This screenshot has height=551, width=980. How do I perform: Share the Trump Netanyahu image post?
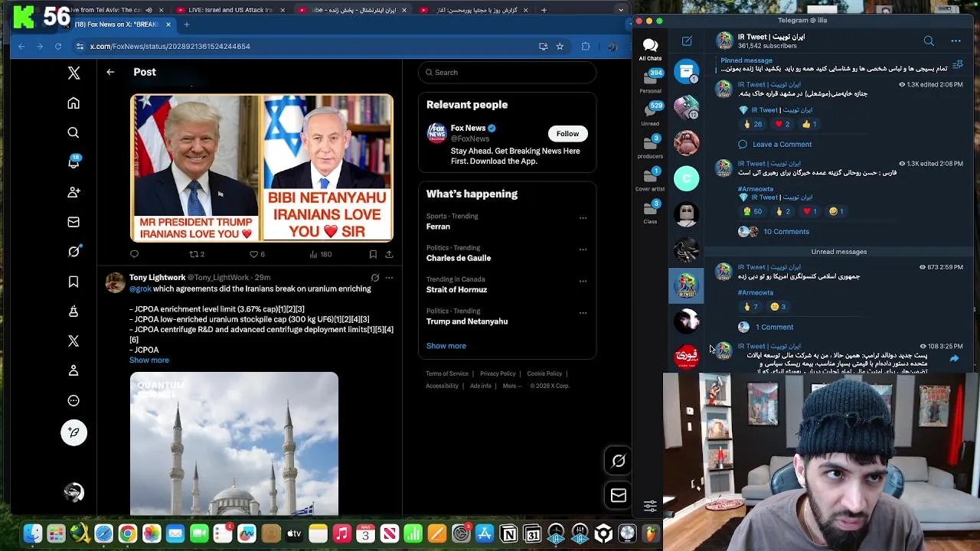click(x=389, y=254)
